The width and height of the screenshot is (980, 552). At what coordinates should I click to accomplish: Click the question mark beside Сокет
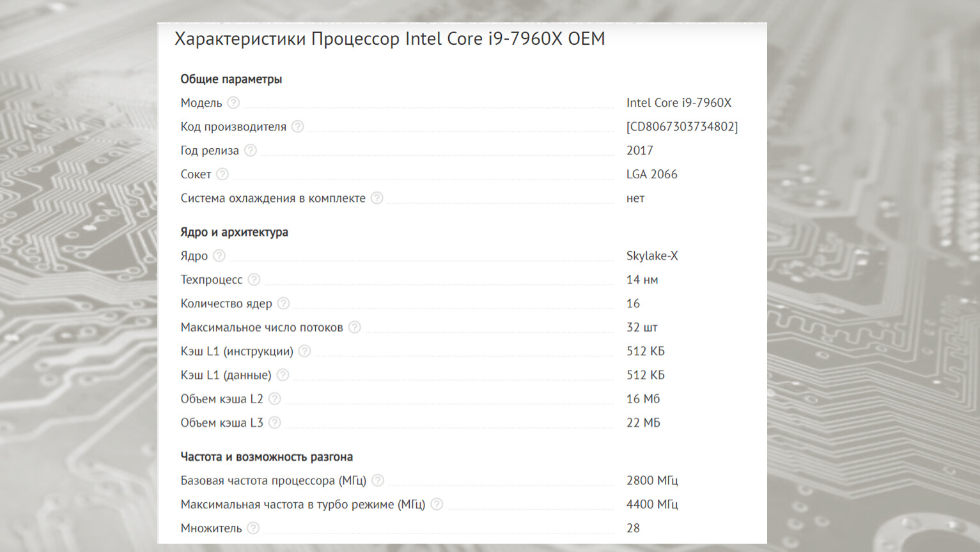(222, 174)
